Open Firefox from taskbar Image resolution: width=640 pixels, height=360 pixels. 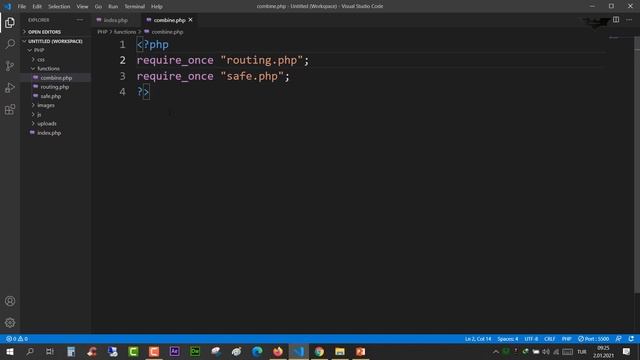coord(278,351)
